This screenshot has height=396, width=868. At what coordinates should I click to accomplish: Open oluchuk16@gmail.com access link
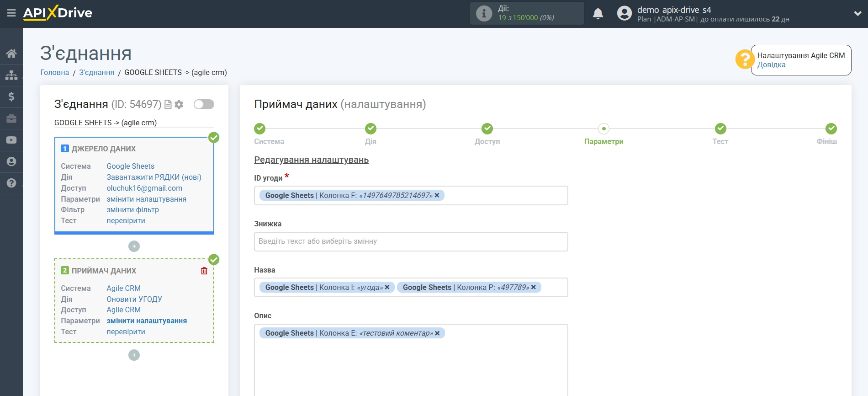pos(144,188)
